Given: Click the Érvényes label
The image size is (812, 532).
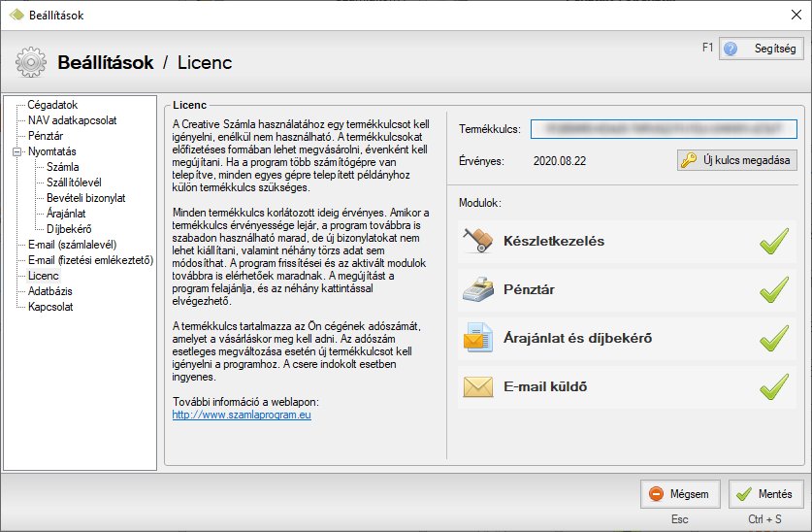Looking at the screenshot, I should click(481, 161).
